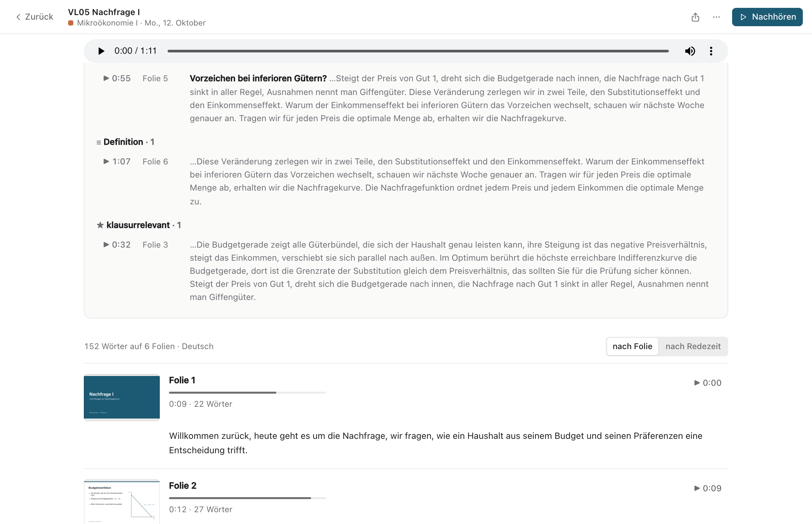Mute the audio volume

[690, 51]
